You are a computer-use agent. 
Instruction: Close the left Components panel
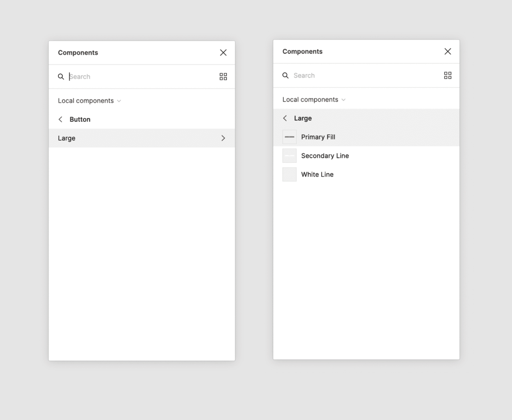(223, 53)
